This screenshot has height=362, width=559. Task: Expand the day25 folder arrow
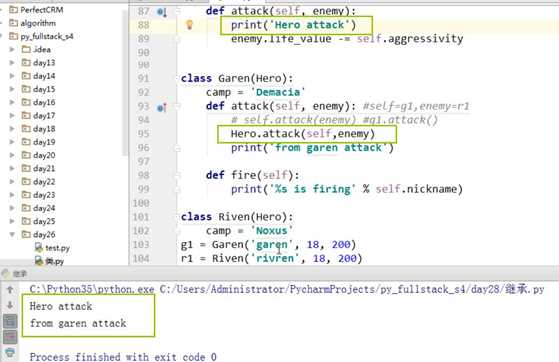click(x=12, y=221)
